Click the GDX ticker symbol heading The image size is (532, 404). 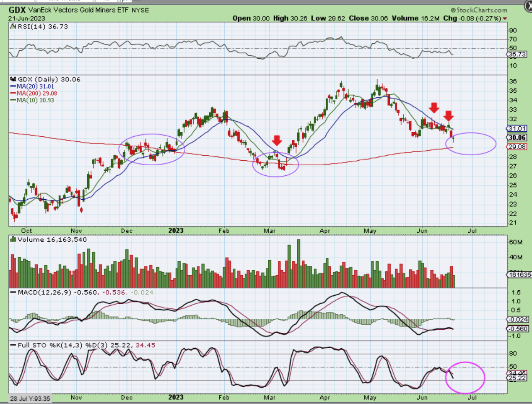click(17, 10)
